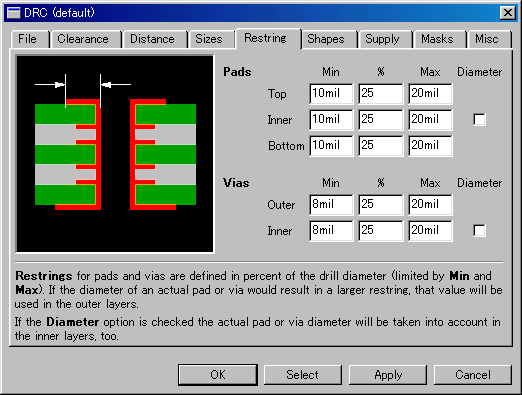
Task: Click the Select button
Action: 303,375
